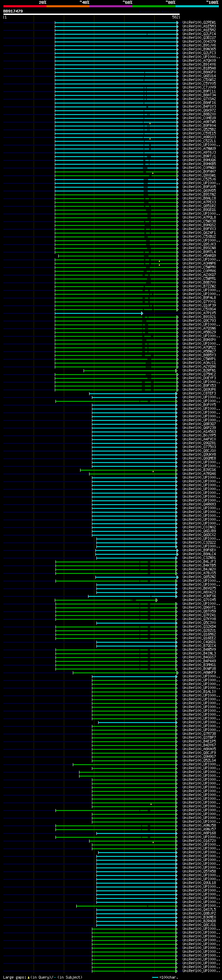Select the UniRef100_B9HKB5 label
Viewport: 222px width, 980px height.
coord(199,164)
